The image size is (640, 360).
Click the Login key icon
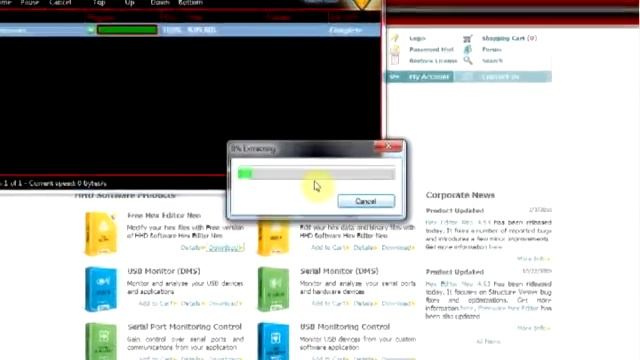coord(395,38)
